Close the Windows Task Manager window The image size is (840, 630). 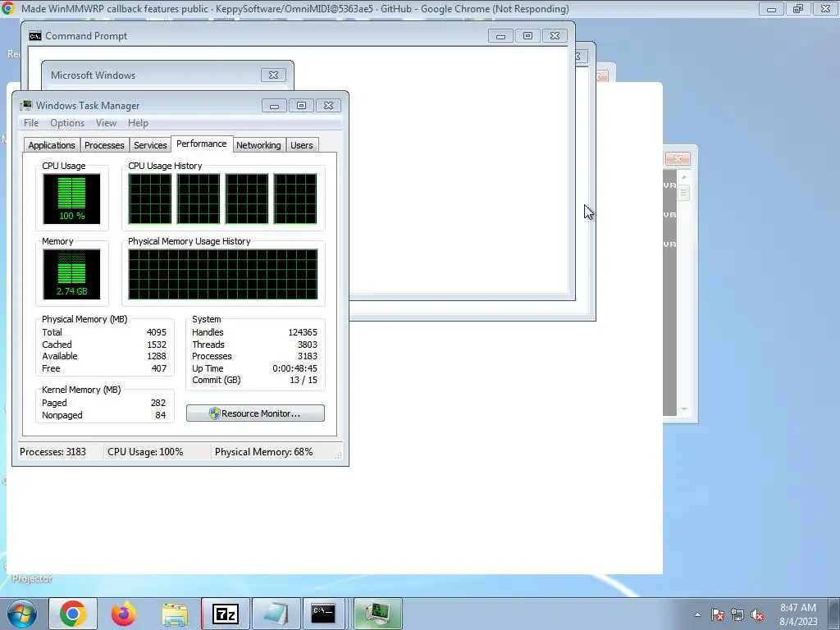point(328,106)
